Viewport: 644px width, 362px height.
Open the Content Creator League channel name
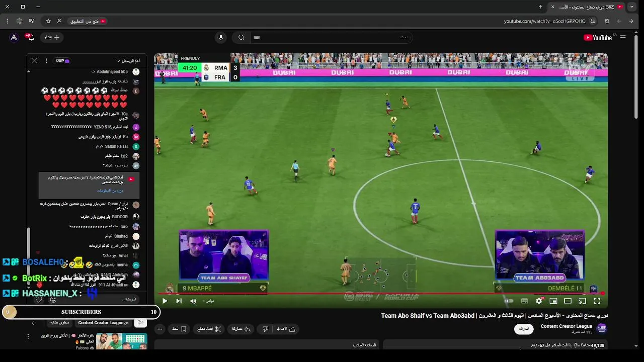[566, 326]
